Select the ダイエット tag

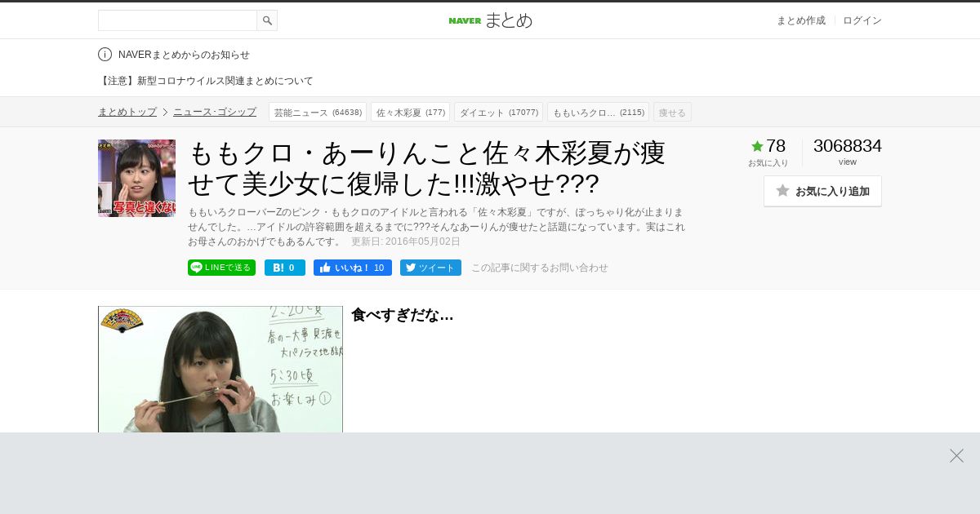[x=498, y=112]
